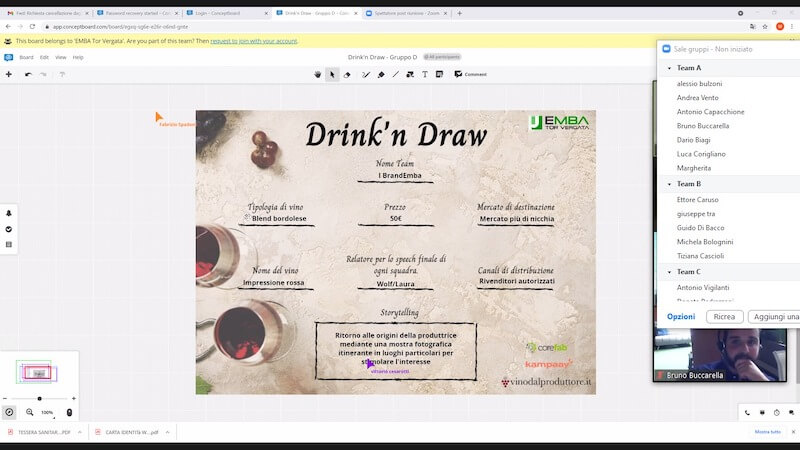Click the Bruno Buccarella video thumbnail
This screenshot has width=800, height=450.
(720, 355)
